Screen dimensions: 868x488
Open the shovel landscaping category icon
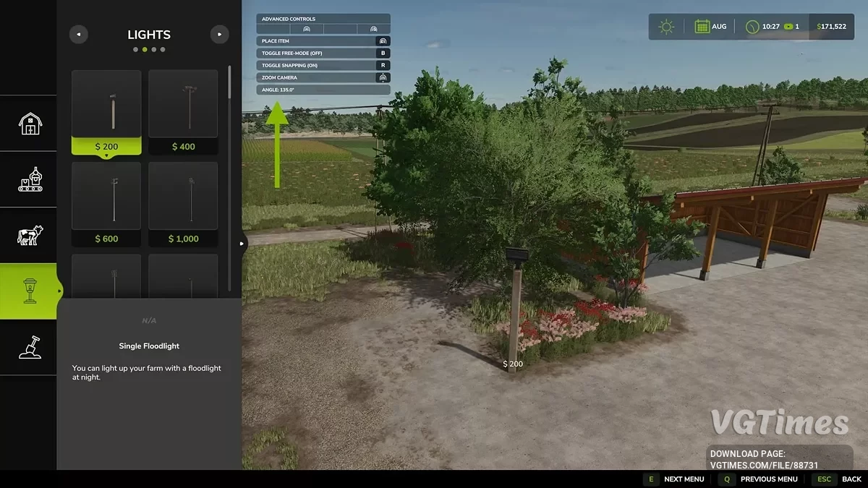coord(28,346)
